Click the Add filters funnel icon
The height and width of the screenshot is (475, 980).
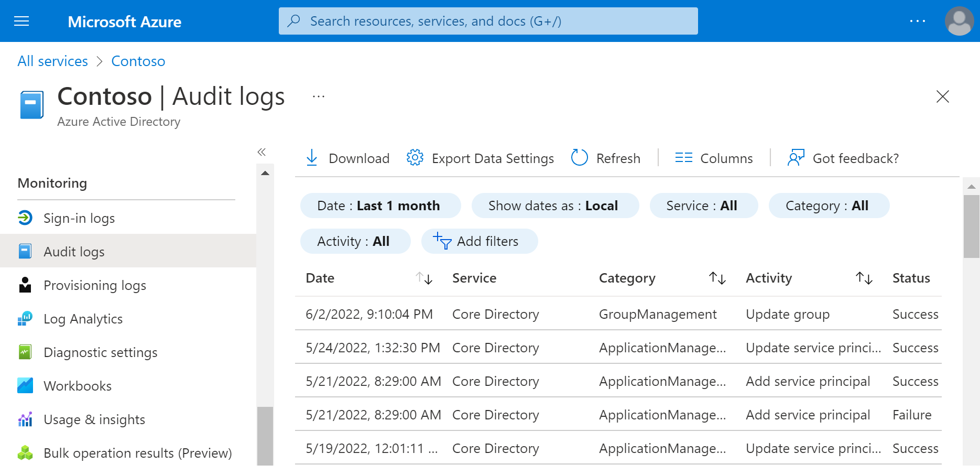pos(442,241)
